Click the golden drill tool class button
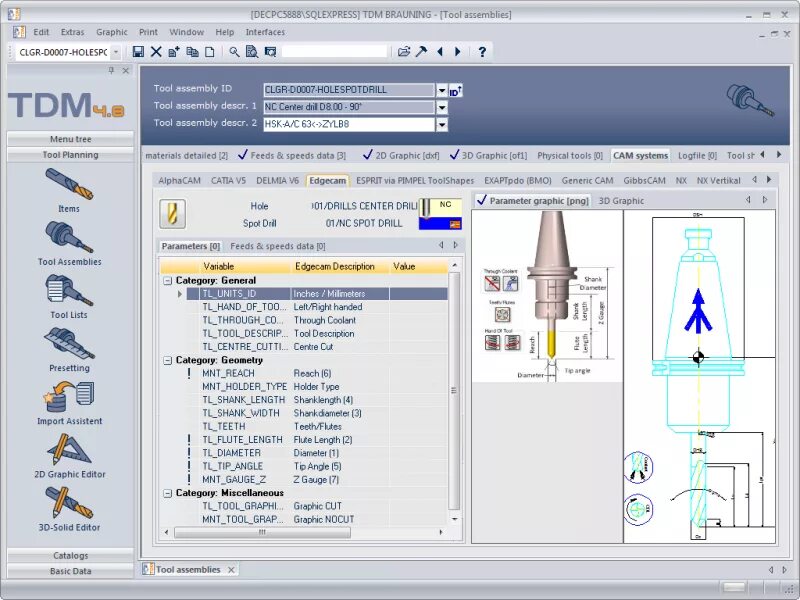This screenshot has height=600, width=800. [172, 214]
